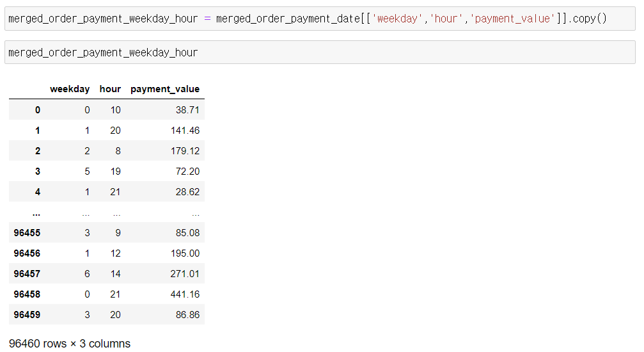Image resolution: width=644 pixels, height=352 pixels.
Task: Click the code cell with the .copy() assignment
Action: coord(320,19)
